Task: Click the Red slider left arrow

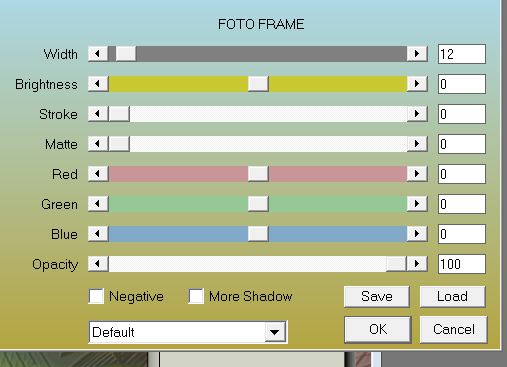Action: [98, 174]
